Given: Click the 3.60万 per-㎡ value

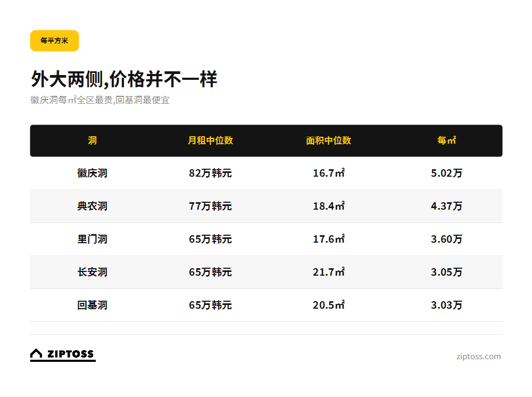Looking at the screenshot, I should point(446,239).
